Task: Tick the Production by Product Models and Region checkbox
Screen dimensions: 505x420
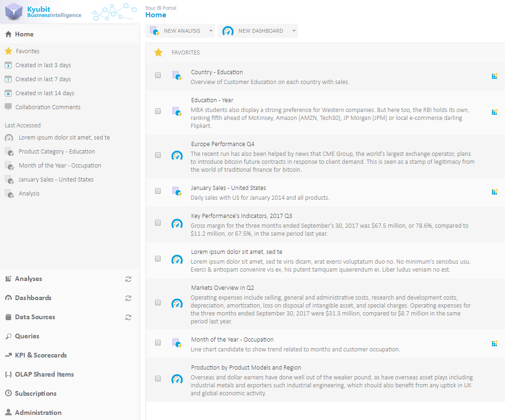Action: click(x=158, y=378)
